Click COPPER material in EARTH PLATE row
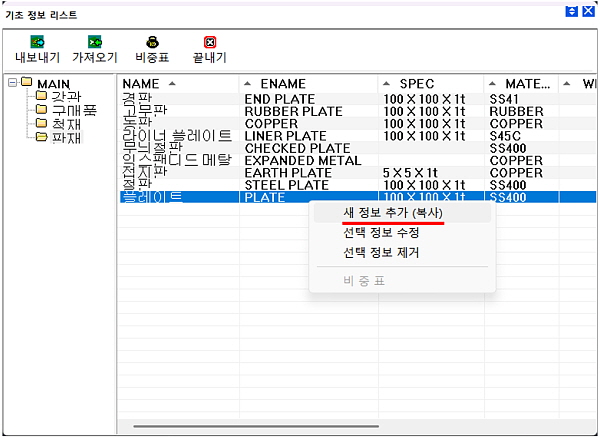The image size is (600, 438). [516, 173]
